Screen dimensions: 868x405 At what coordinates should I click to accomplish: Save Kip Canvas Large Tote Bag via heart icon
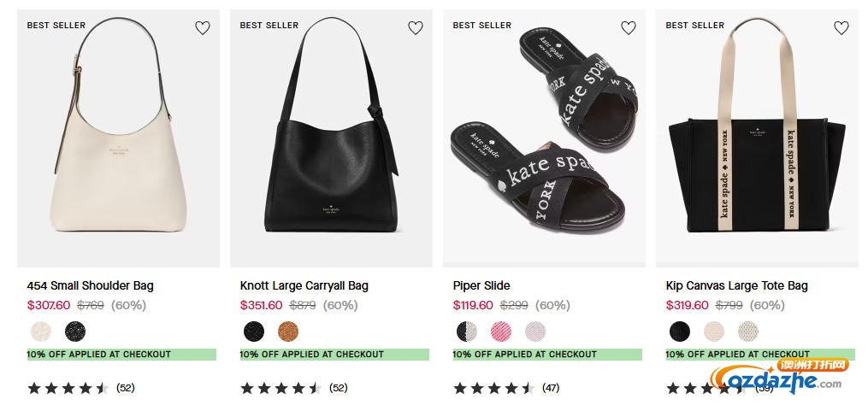coord(841,28)
